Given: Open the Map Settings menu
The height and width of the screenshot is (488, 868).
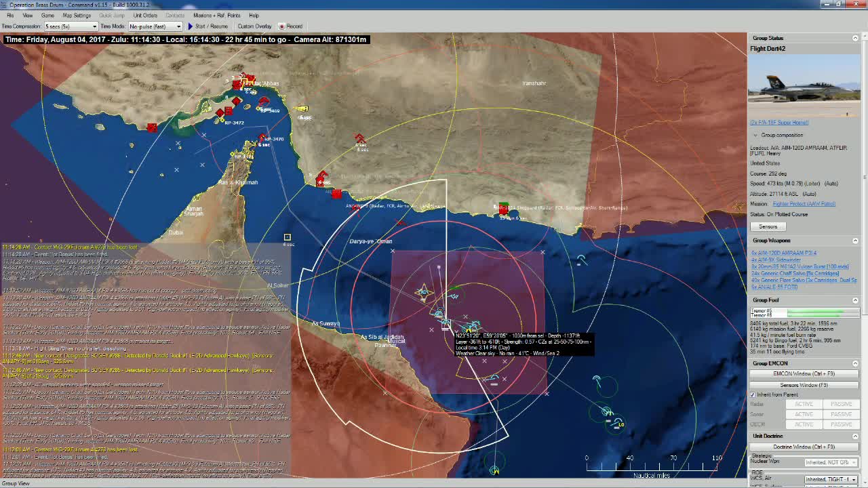Looking at the screenshot, I should tap(77, 15).
